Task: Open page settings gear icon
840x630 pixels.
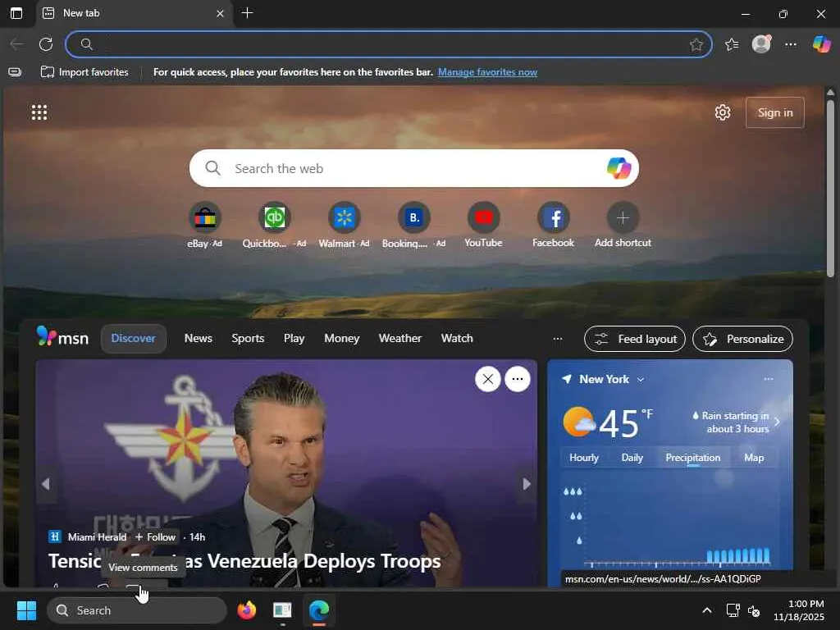Action: pos(723,112)
